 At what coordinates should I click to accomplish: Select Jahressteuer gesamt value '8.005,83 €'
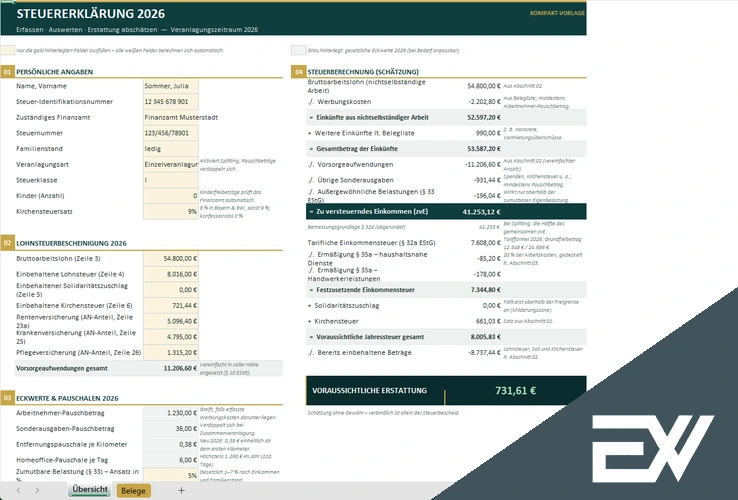[486, 337]
